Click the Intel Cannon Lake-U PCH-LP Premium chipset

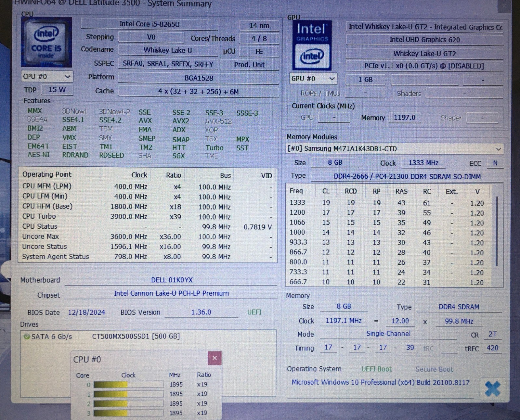[171, 293]
